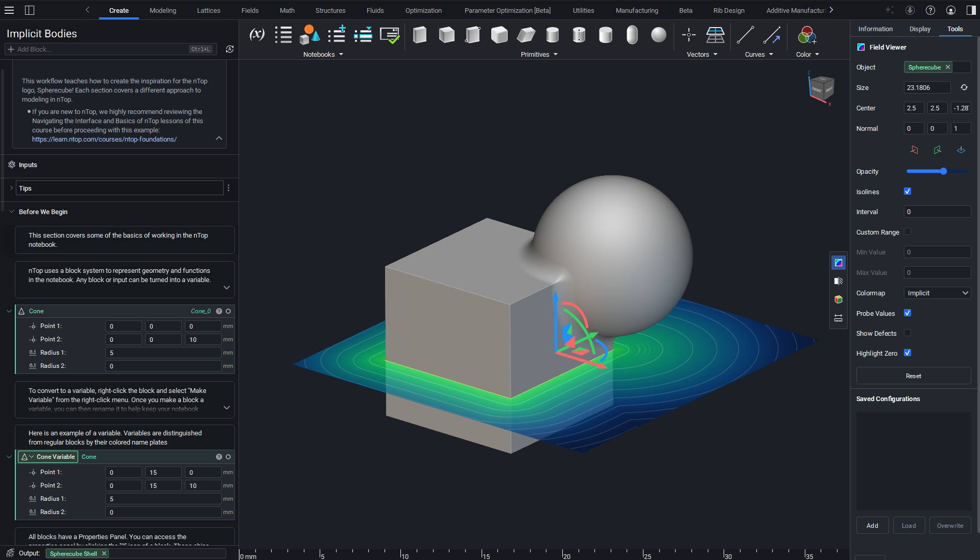The height and width of the screenshot is (560, 980).
Task: Click the Overwrite configuration button
Action: [950, 526]
